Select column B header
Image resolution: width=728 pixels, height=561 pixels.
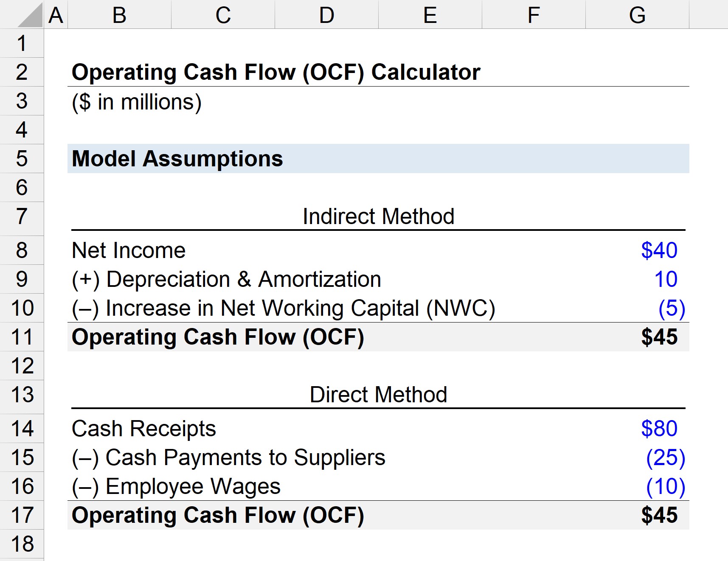point(119,15)
